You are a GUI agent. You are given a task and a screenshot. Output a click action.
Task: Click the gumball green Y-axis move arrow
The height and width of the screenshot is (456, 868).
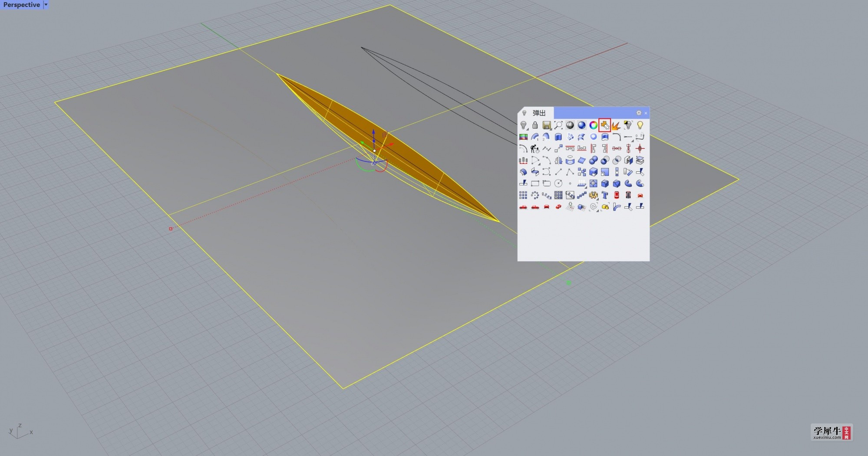click(363, 142)
